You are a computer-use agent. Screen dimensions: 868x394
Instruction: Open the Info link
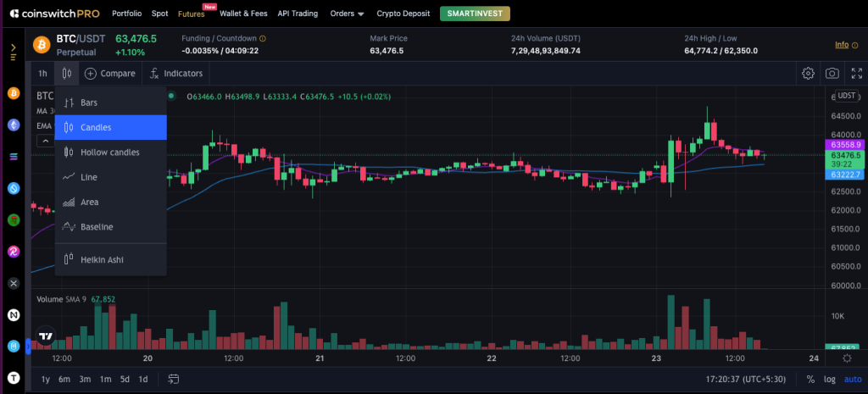[843, 45]
